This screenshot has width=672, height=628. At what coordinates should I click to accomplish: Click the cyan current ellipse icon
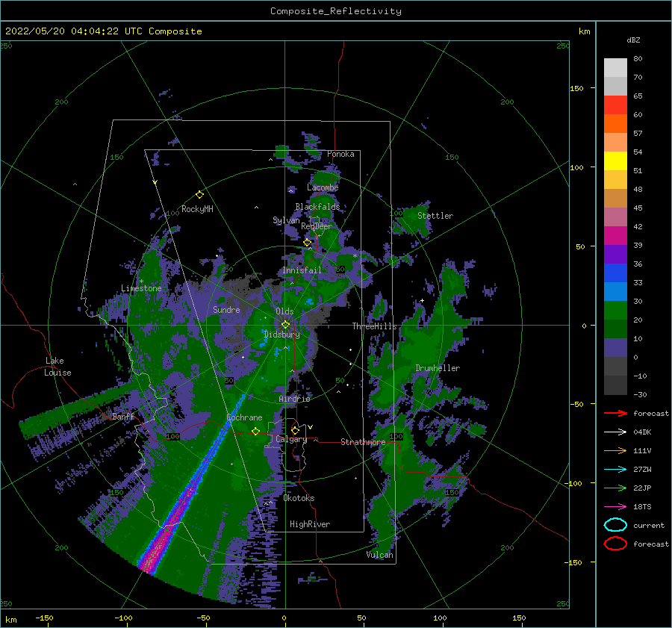point(615,525)
